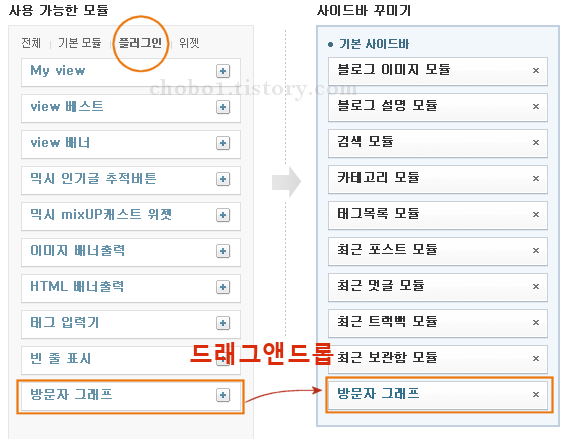Remove 블로그 설명 모듈 from sidebar

click(x=535, y=106)
